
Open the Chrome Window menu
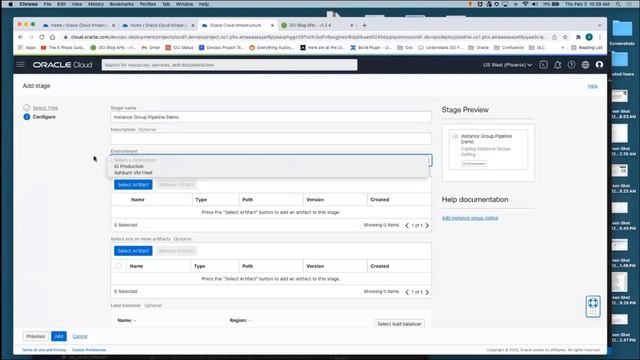184,4
